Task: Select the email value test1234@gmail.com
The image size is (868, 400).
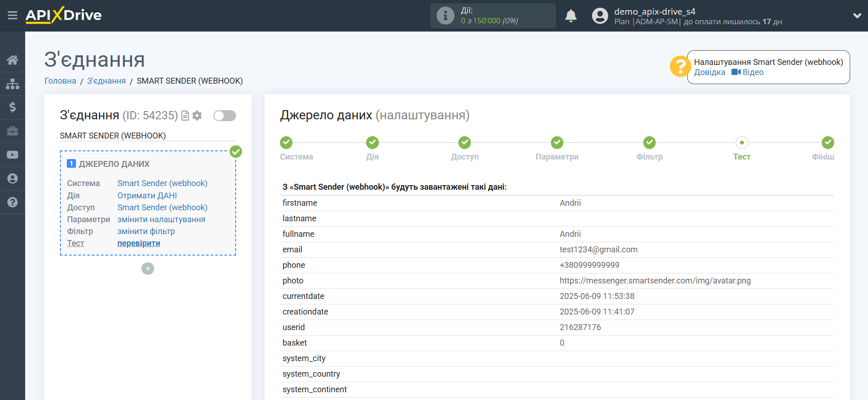Action: (598, 250)
